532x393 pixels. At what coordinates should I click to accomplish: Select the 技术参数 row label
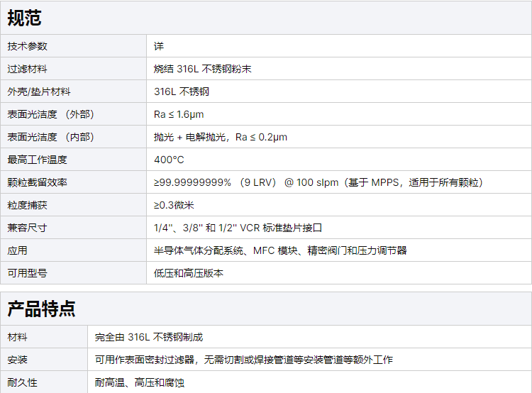click(28, 46)
